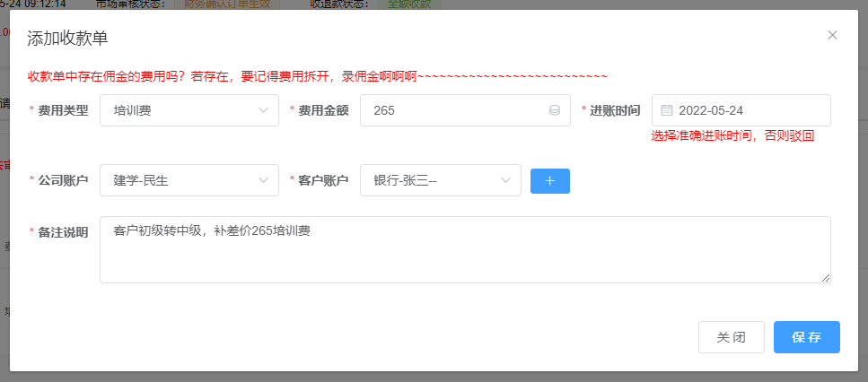Click the red commission reminder text at top
This screenshot has width=868, height=382.
(318, 77)
